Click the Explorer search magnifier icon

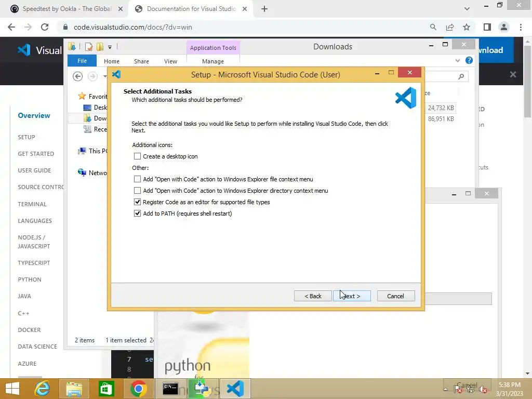[x=461, y=76]
